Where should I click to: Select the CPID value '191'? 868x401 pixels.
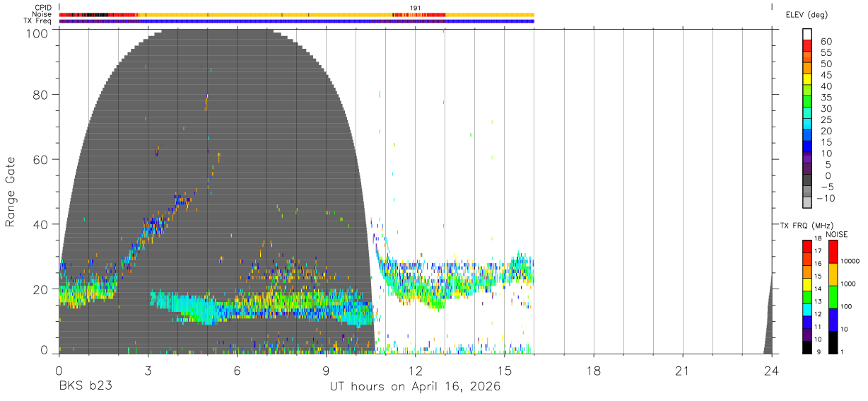[416, 8]
